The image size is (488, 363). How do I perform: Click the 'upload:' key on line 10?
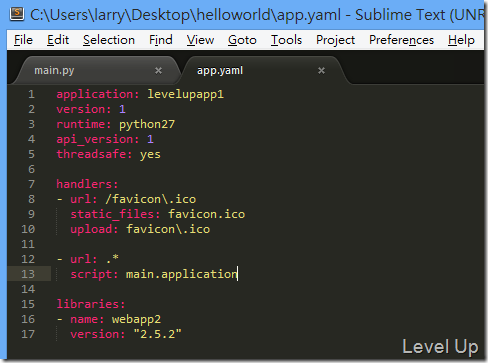[94, 229]
